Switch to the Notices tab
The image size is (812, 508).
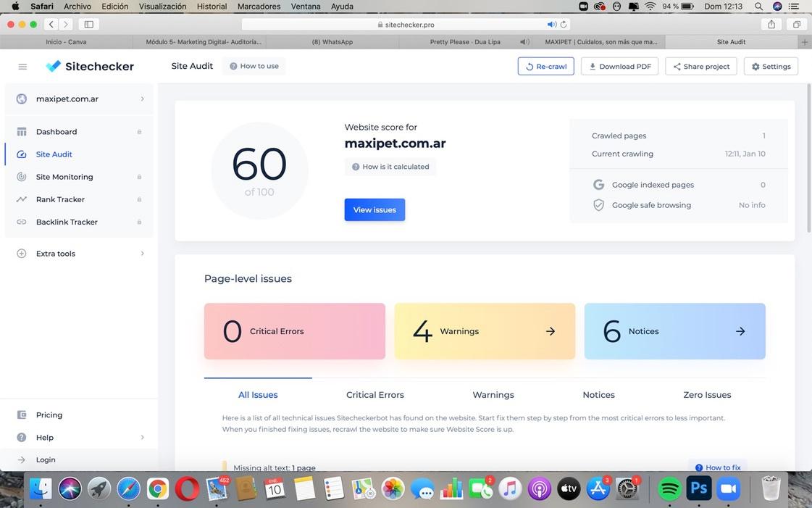(598, 395)
